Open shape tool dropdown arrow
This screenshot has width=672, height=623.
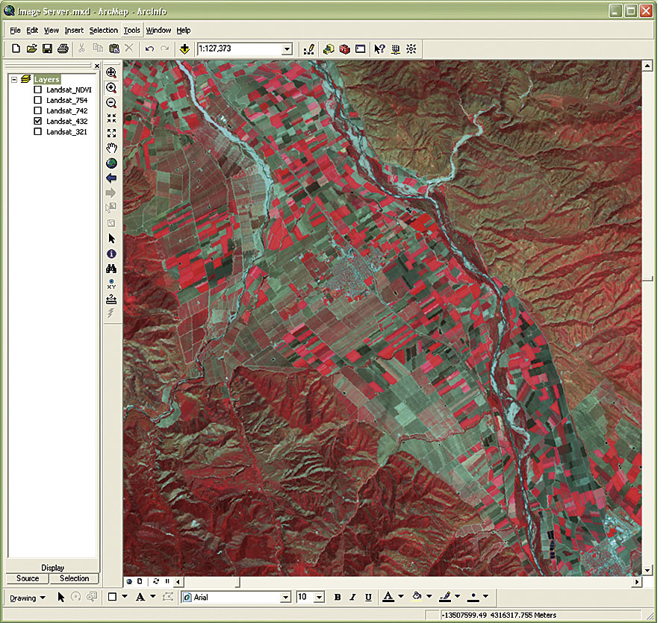click(125, 596)
